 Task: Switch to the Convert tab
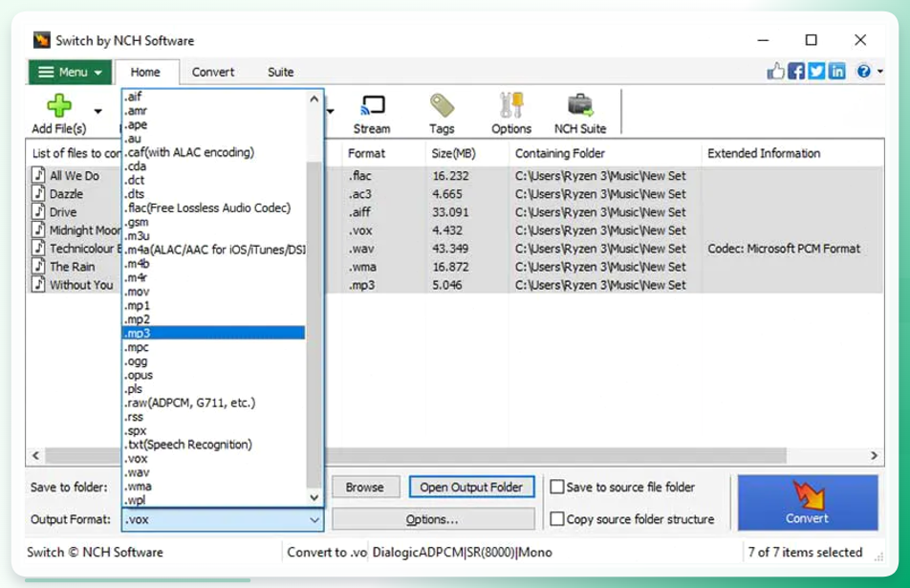click(213, 72)
